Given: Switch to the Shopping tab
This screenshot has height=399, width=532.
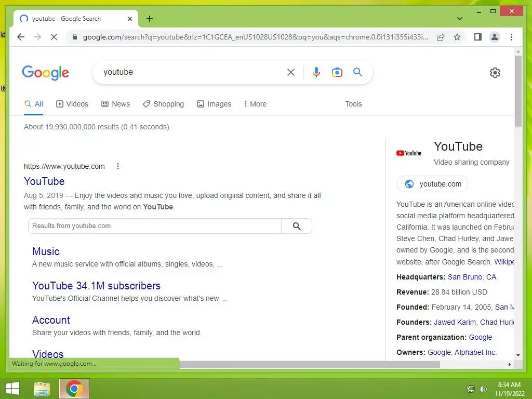Looking at the screenshot, I should coord(164,104).
